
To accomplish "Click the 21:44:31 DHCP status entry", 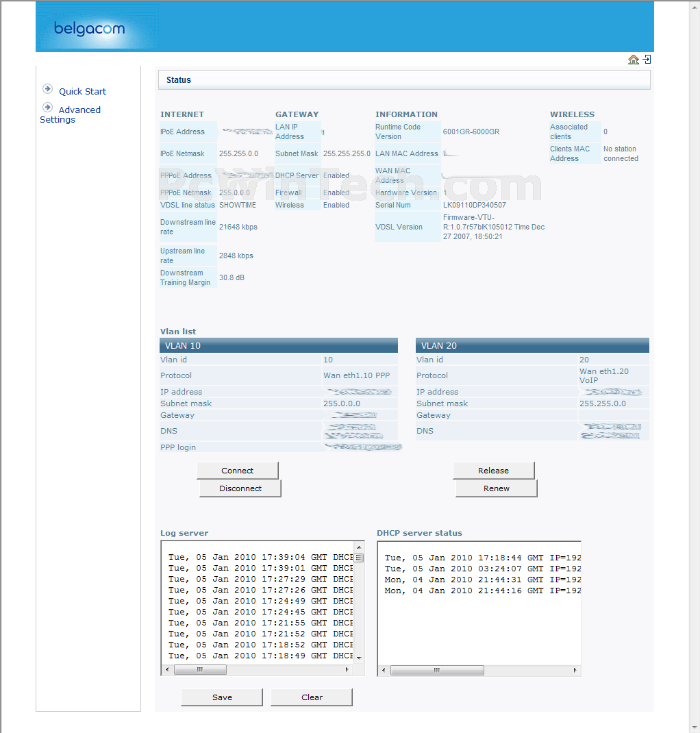I will click(483, 580).
